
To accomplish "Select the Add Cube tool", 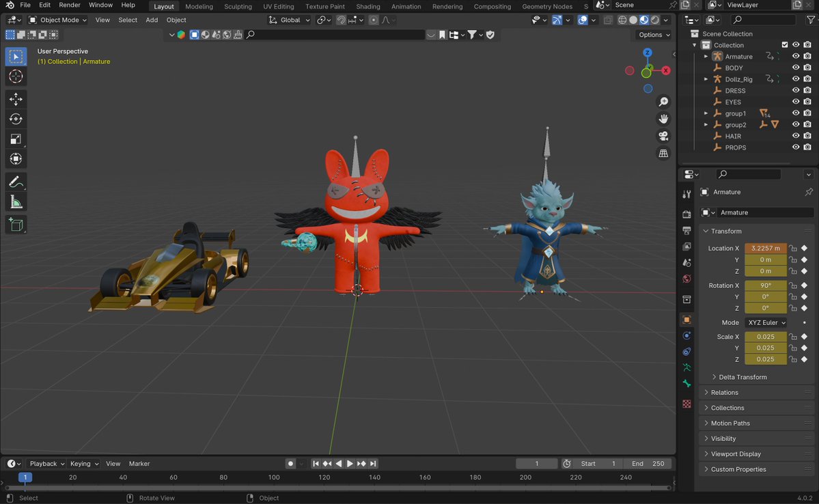I will click(16, 225).
